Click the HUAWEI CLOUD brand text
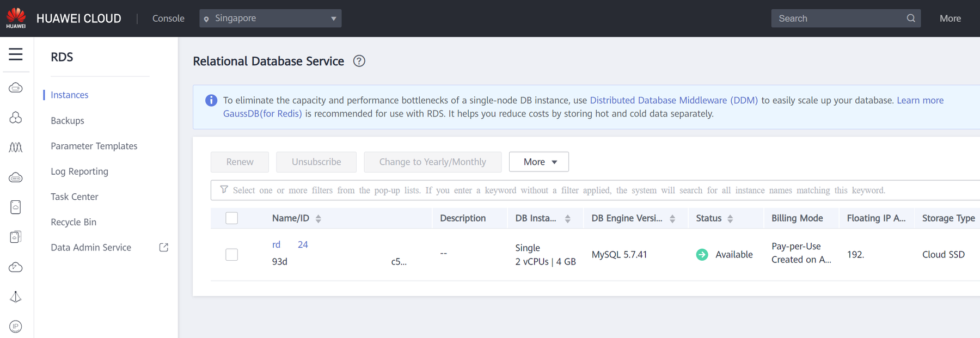Screen dimensions: 980x338 pos(79,19)
